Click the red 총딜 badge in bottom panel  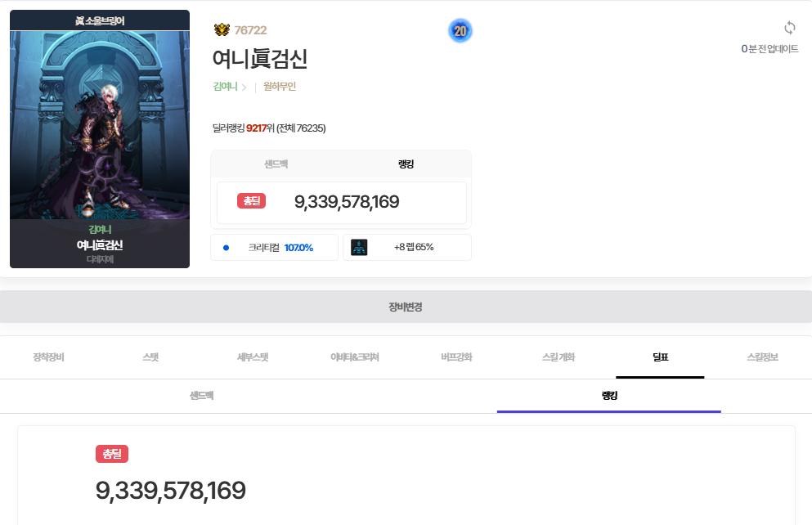click(112, 454)
